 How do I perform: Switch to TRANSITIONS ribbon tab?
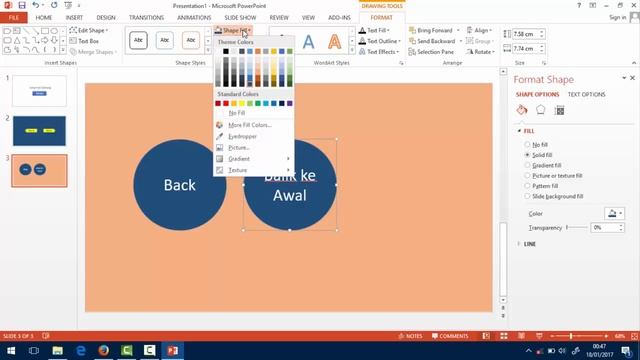click(x=146, y=18)
